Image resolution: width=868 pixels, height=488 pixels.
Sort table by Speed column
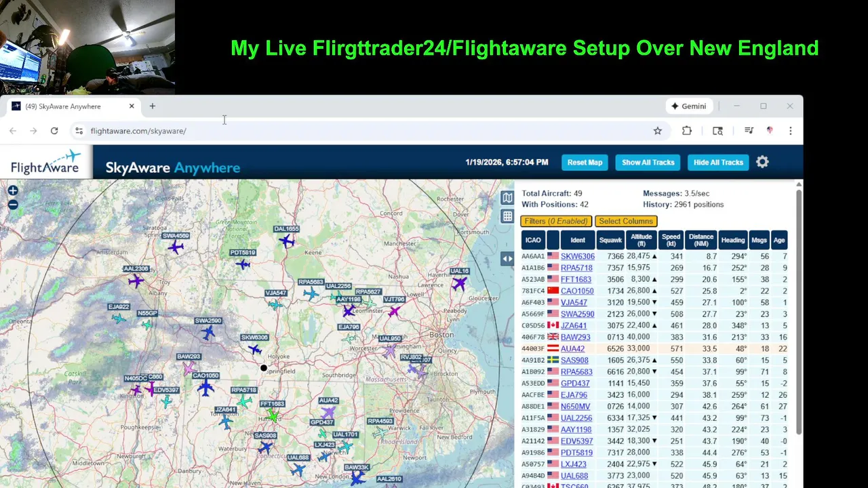tap(671, 240)
